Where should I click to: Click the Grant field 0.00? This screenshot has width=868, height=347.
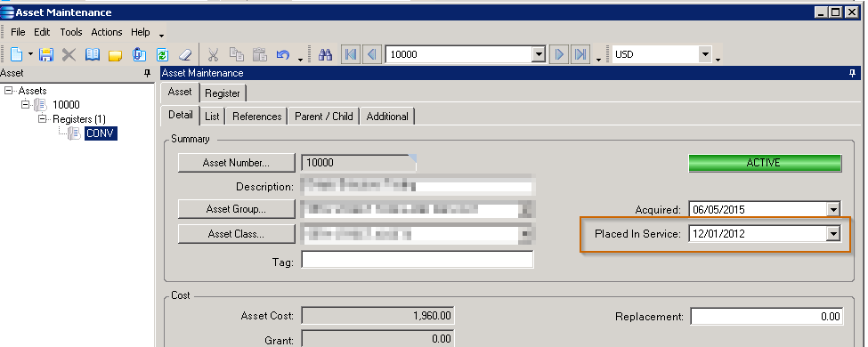[x=377, y=339]
